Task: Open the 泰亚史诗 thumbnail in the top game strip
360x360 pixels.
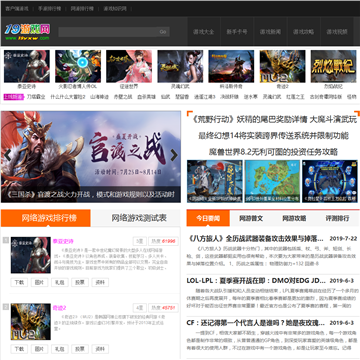Action: 27,66
